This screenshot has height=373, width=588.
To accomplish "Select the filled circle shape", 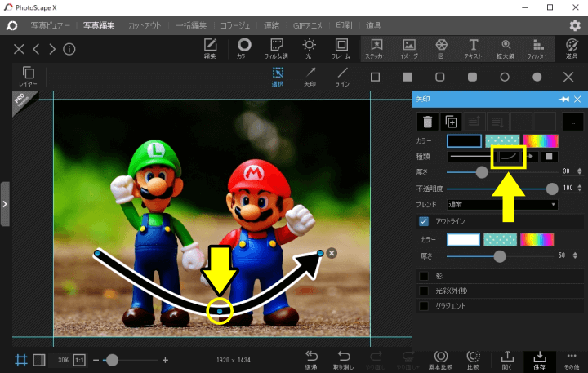I will pyautogui.click(x=537, y=78).
